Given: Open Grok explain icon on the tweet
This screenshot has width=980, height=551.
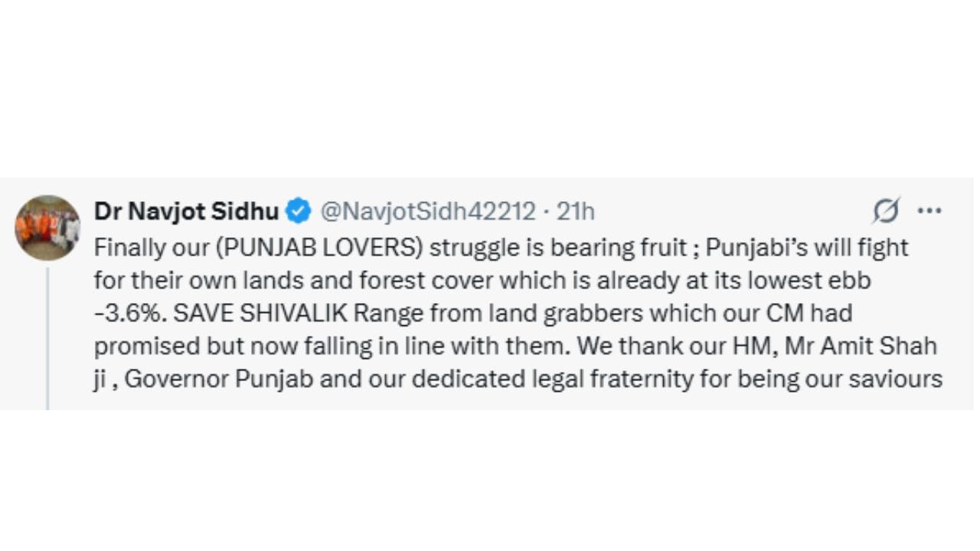Looking at the screenshot, I should coord(886,211).
